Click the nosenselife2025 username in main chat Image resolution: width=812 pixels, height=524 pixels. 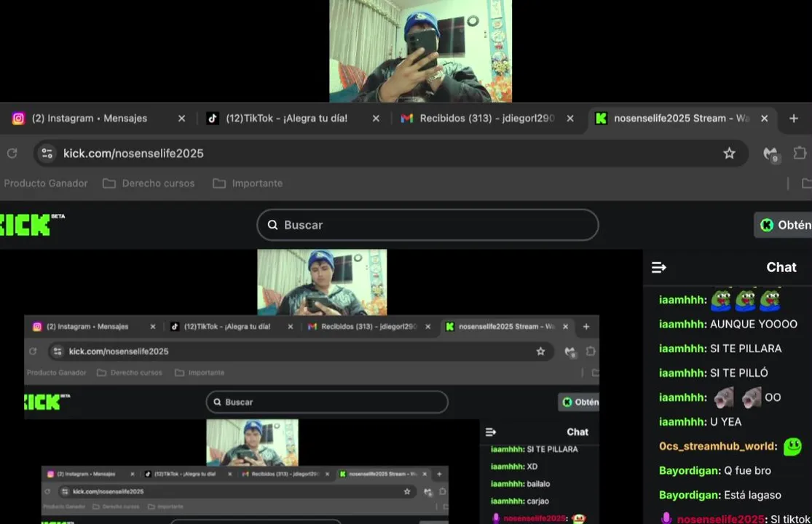coord(721,519)
